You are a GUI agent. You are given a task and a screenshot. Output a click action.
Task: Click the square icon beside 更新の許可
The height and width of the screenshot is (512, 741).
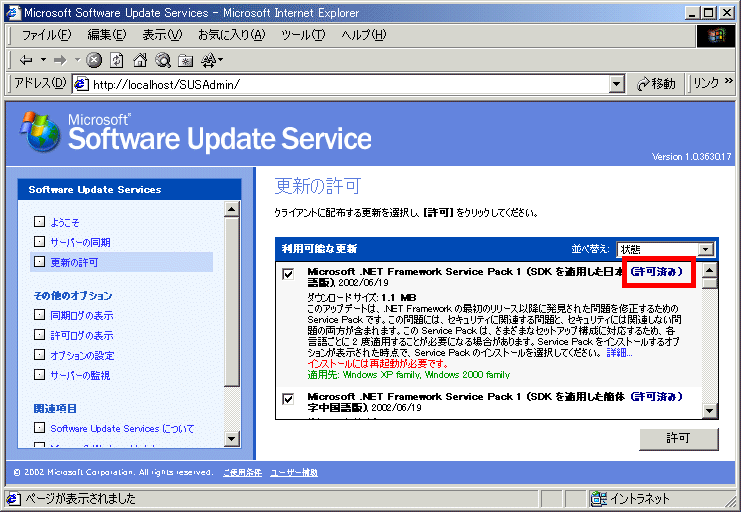coord(39,261)
